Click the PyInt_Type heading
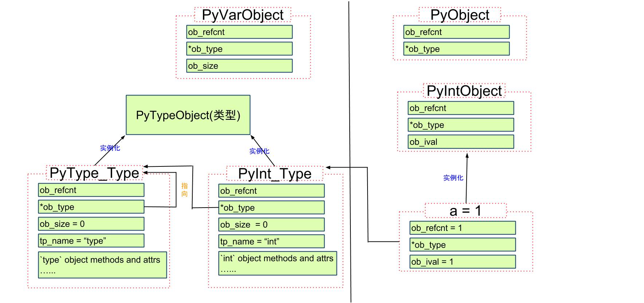The image size is (644, 303). coord(275,174)
